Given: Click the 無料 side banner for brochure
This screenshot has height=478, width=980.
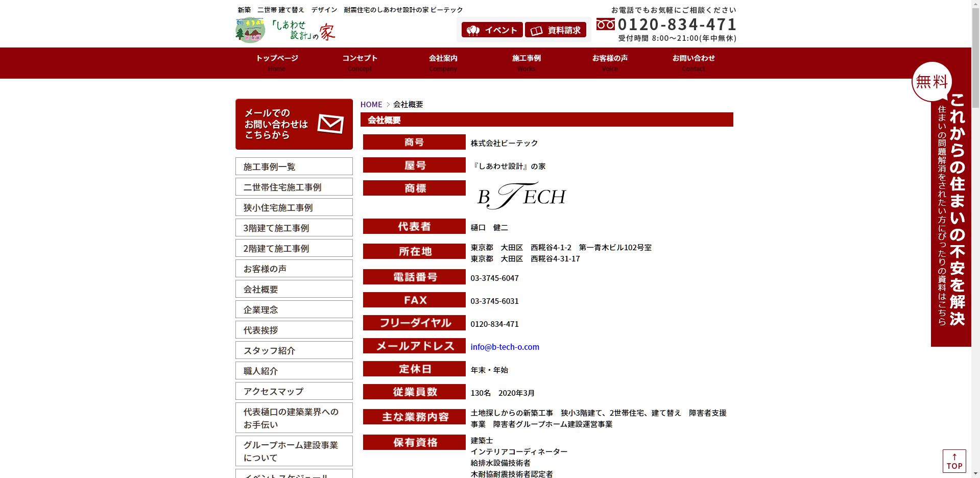Looking at the screenshot, I should 941,204.
